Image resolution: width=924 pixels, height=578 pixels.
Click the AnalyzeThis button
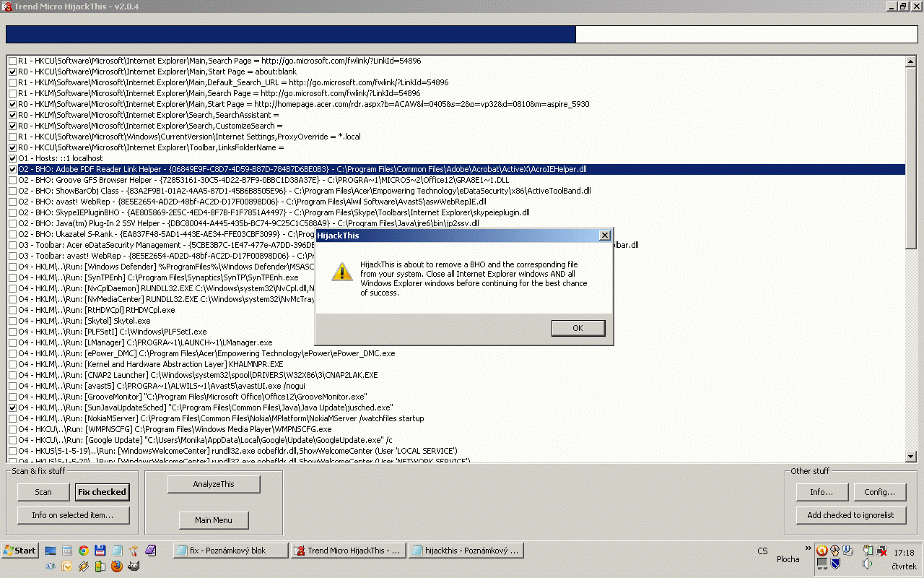coord(214,484)
